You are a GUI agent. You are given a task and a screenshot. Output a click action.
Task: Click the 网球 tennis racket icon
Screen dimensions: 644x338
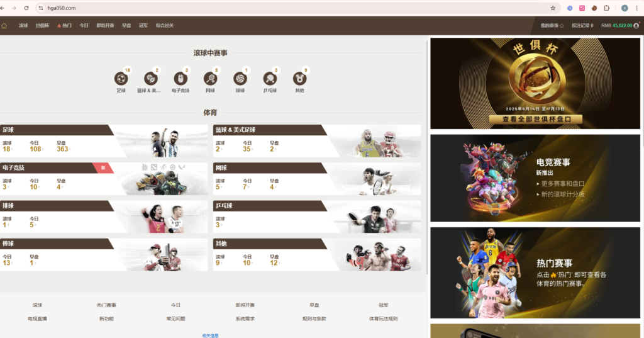point(210,79)
